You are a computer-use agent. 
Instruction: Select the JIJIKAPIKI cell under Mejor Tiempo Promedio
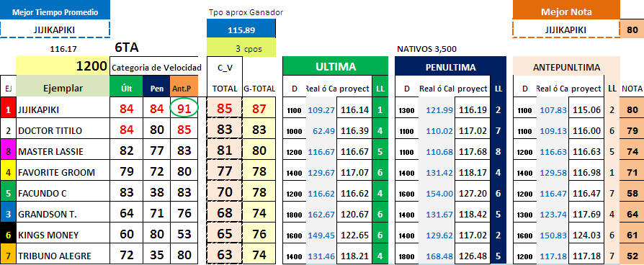[x=55, y=30]
